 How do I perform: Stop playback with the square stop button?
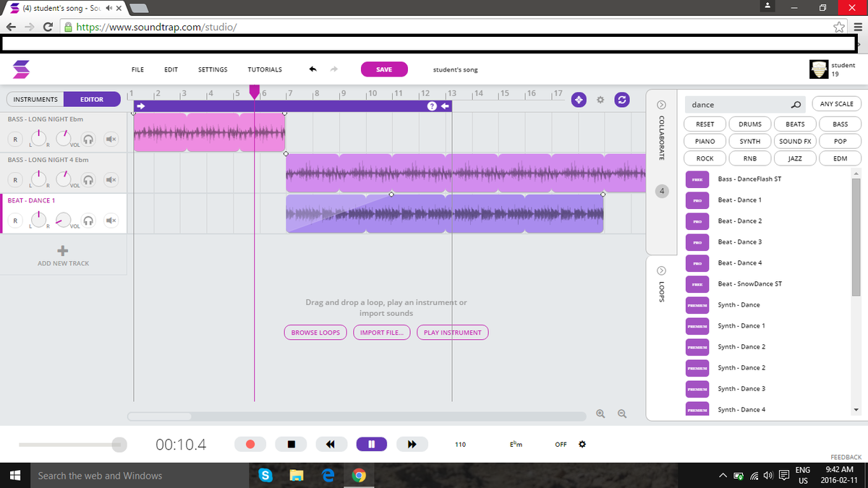click(291, 444)
